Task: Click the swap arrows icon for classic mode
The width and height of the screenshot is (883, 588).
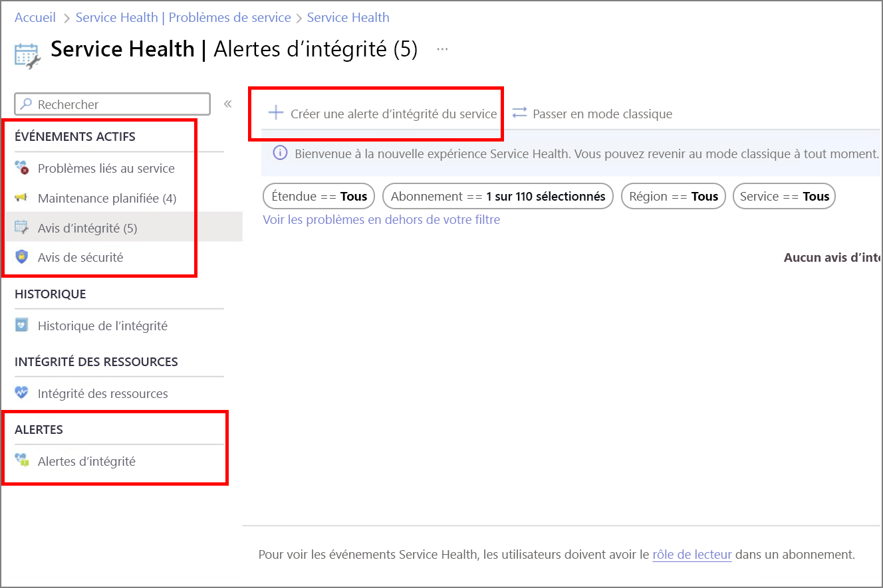Action: pos(519,113)
